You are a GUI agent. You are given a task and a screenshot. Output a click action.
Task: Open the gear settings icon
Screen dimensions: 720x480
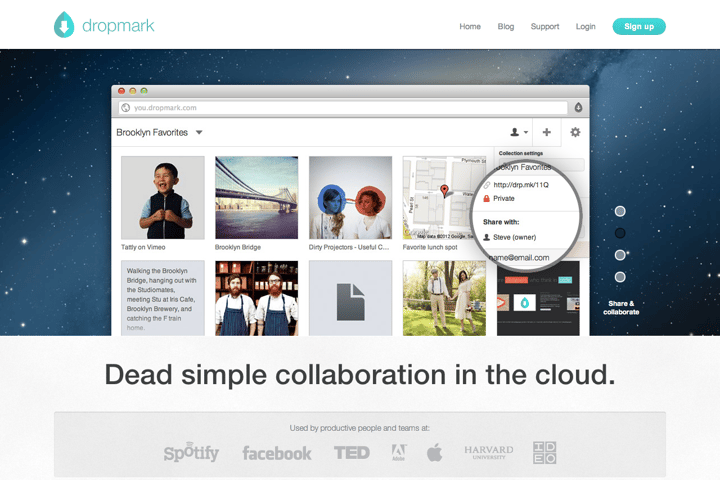pyautogui.click(x=575, y=132)
